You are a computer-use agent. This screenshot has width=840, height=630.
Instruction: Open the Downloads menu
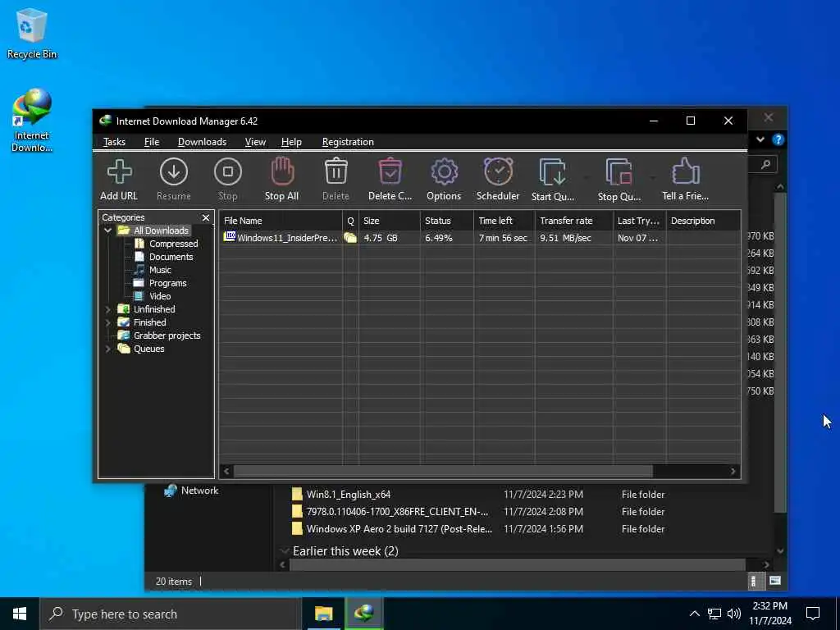202,142
